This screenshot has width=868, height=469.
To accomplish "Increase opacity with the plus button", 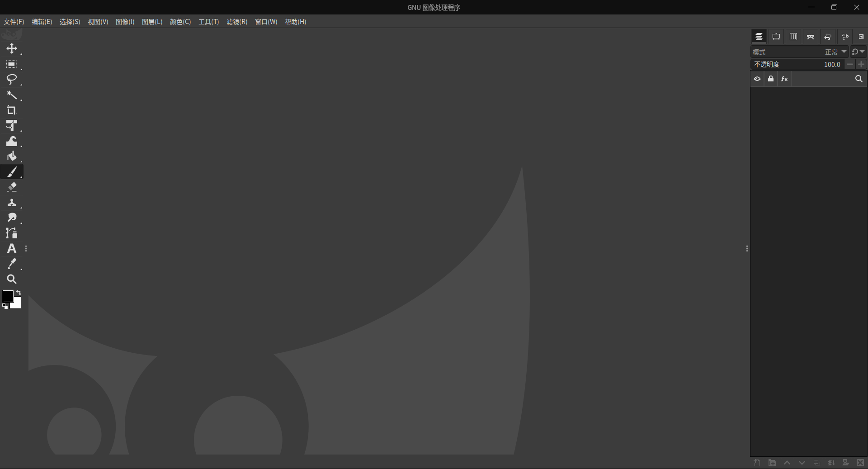I will coord(861,64).
